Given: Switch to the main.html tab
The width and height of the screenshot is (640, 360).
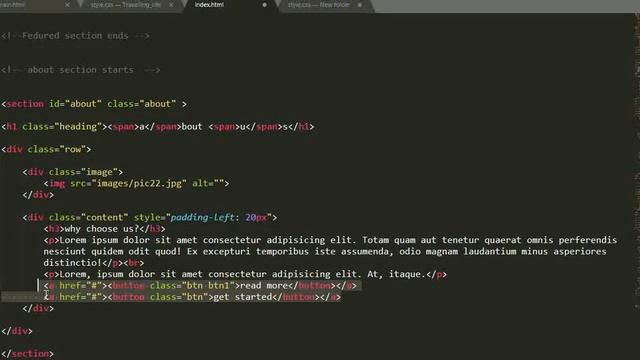Looking at the screenshot, I should coord(12,5).
